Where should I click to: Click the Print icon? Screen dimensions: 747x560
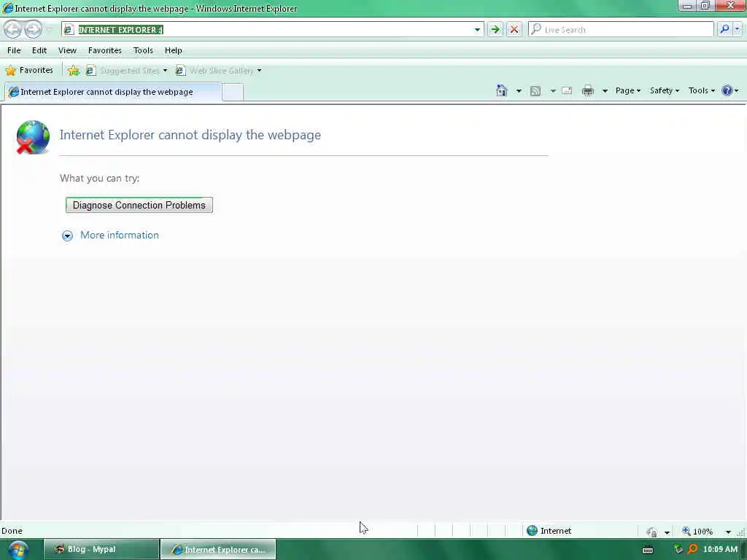click(588, 90)
